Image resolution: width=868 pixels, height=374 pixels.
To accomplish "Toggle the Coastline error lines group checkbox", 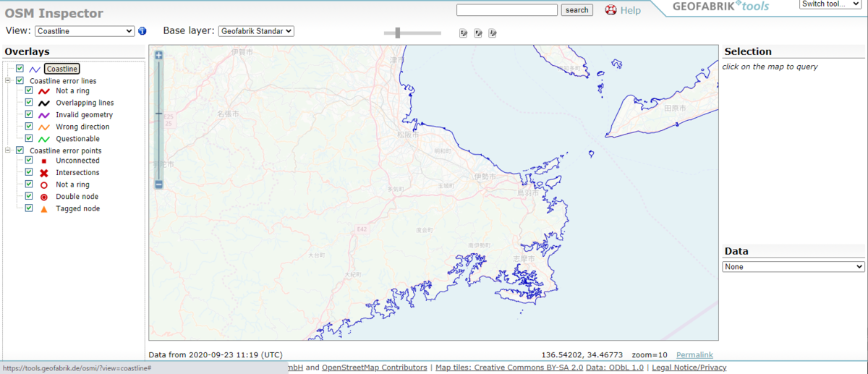I will (x=20, y=80).
